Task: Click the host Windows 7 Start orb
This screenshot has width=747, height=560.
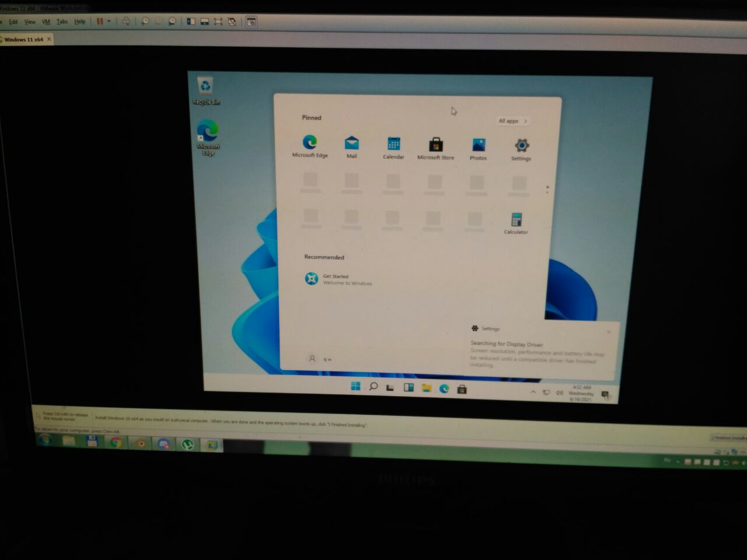Action: 46,440
